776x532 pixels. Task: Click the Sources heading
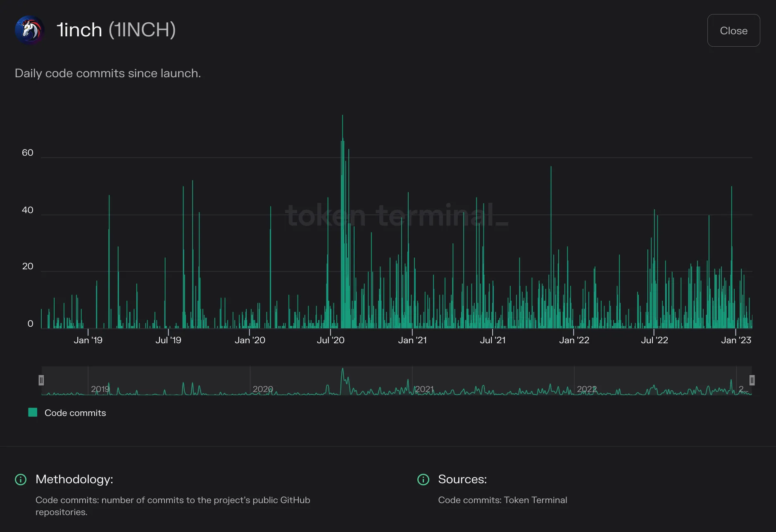pyautogui.click(x=462, y=479)
